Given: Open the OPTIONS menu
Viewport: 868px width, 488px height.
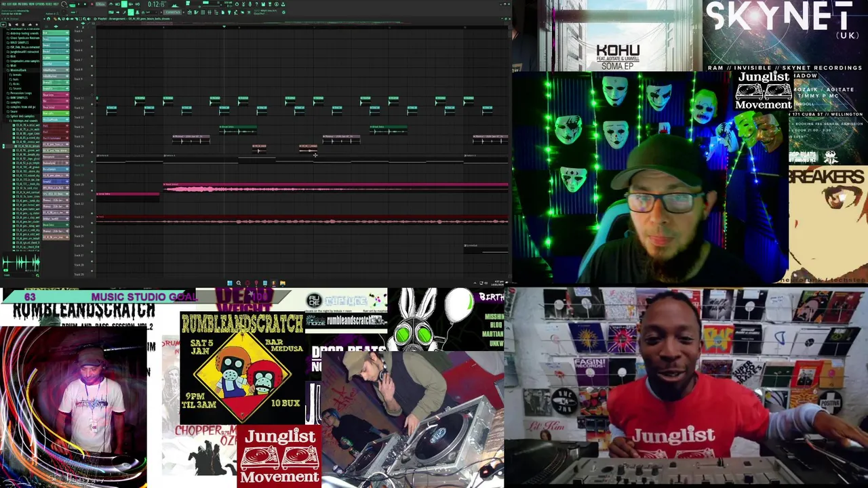Looking at the screenshot, I should [39, 4].
